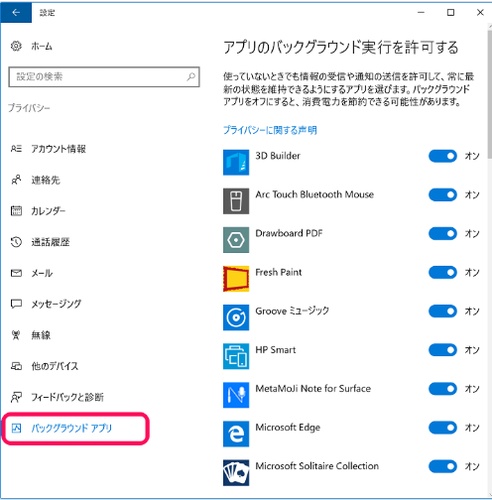Select バックグラウンド アプリ in the sidebar

click(71, 428)
